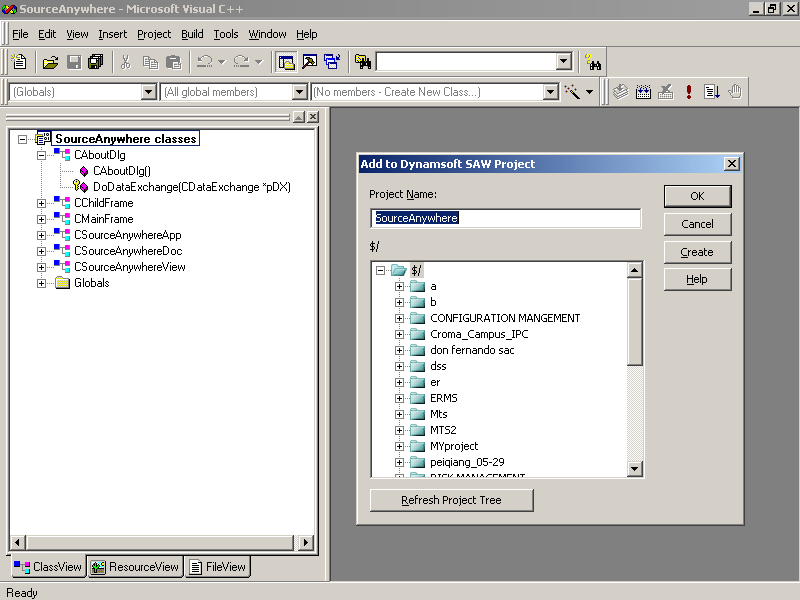Click the New Text File toolbar icon

click(x=19, y=62)
